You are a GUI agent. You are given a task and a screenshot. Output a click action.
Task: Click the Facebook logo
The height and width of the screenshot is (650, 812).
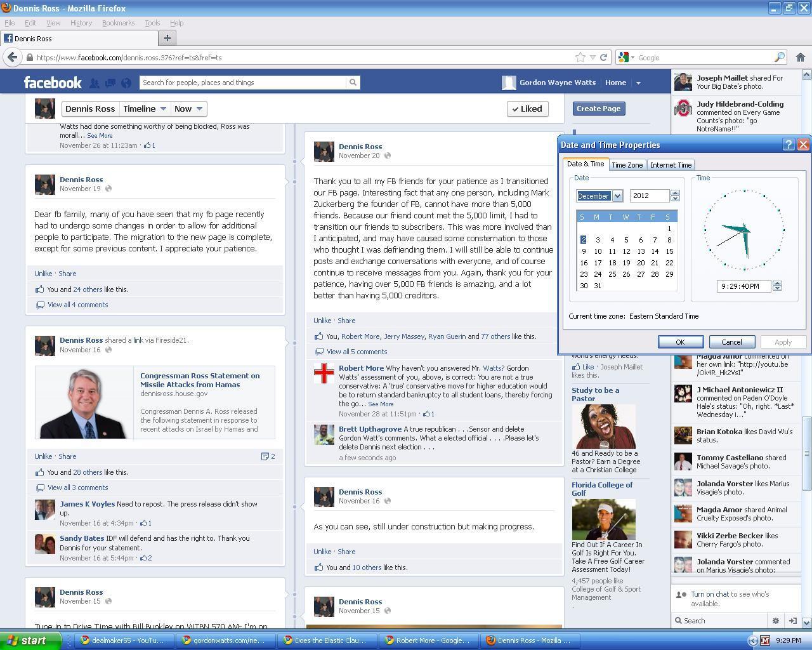tap(53, 83)
